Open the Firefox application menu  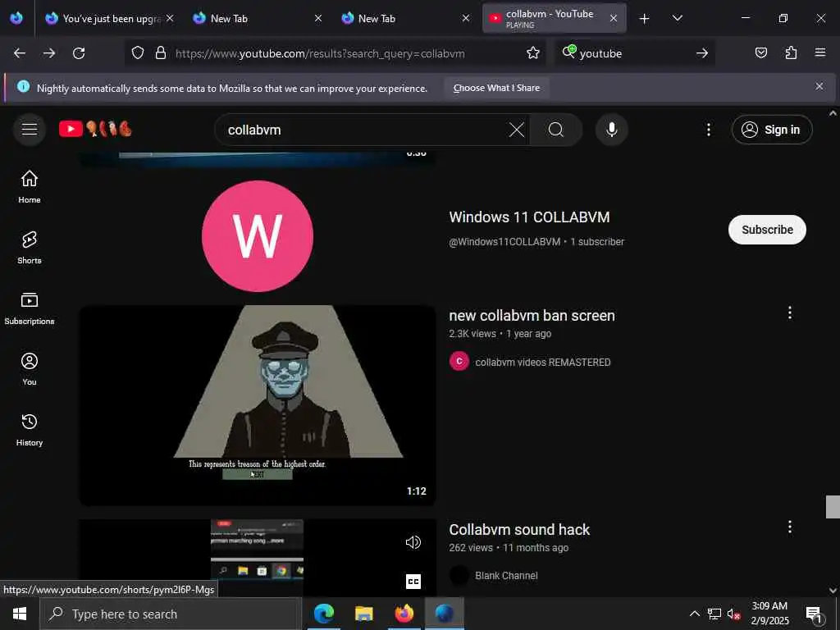click(819, 53)
